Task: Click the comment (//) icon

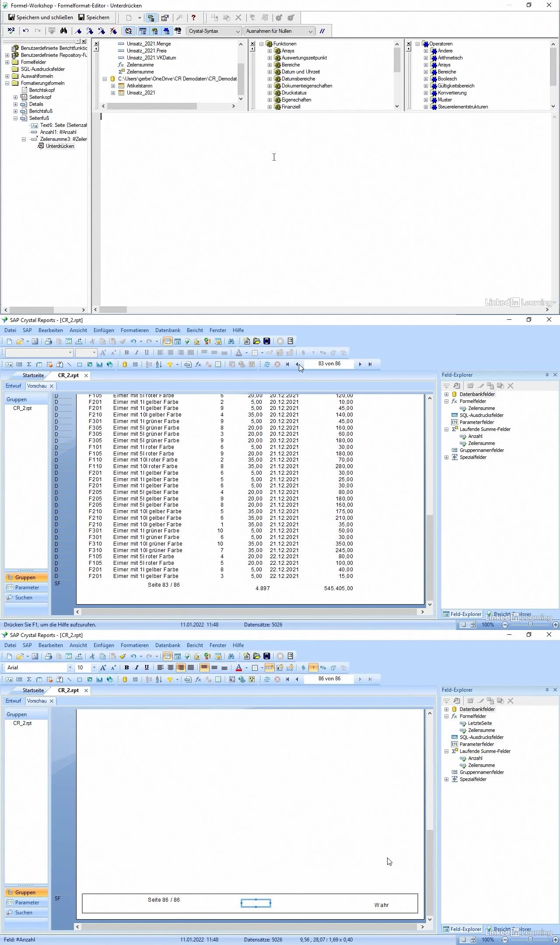Action: pyautogui.click(x=322, y=31)
